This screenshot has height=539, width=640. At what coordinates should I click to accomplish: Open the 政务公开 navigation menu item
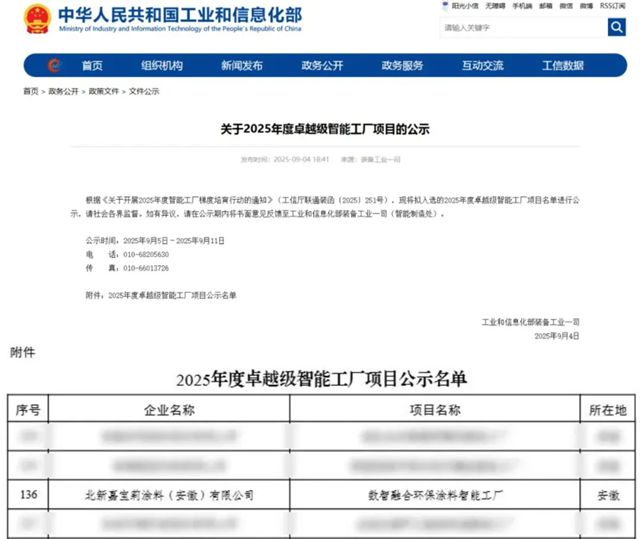[322, 65]
